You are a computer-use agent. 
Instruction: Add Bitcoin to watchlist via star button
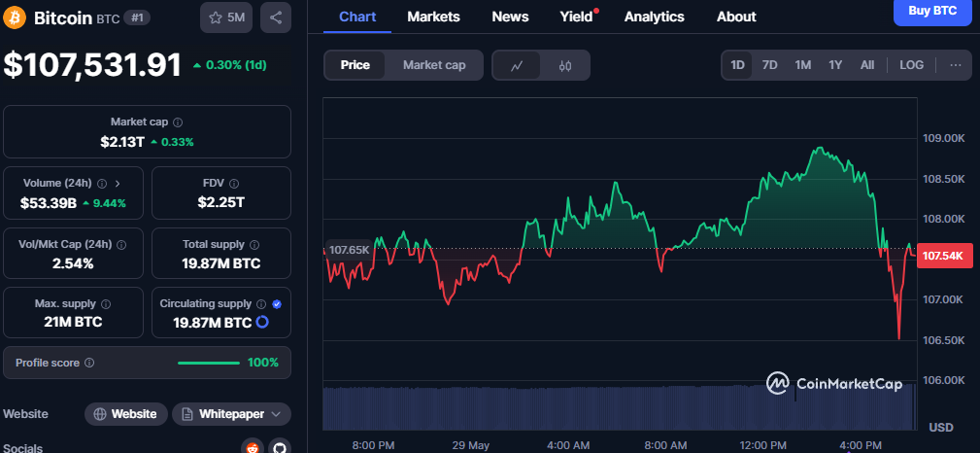[x=226, y=17]
